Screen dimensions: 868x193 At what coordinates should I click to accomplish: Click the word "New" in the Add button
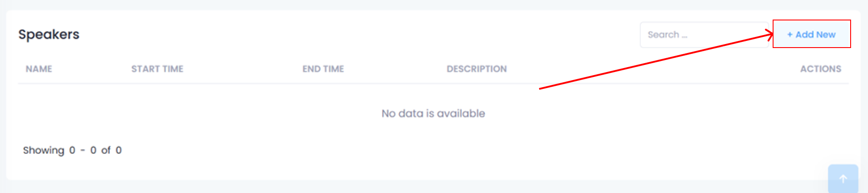tap(826, 35)
